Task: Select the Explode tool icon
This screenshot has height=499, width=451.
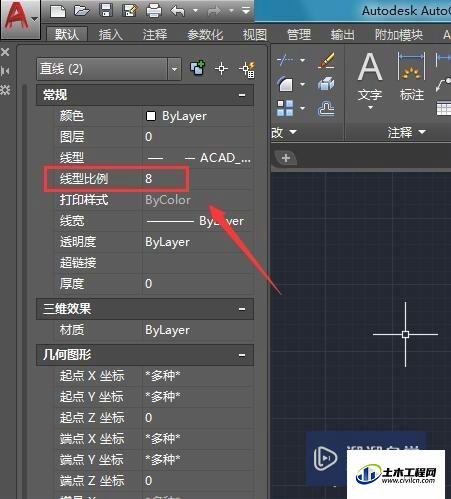Action: tap(326, 84)
